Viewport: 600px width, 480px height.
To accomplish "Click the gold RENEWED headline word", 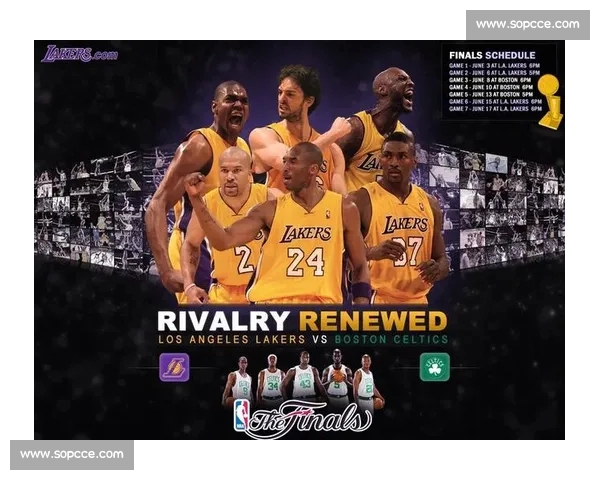I will 373,321.
